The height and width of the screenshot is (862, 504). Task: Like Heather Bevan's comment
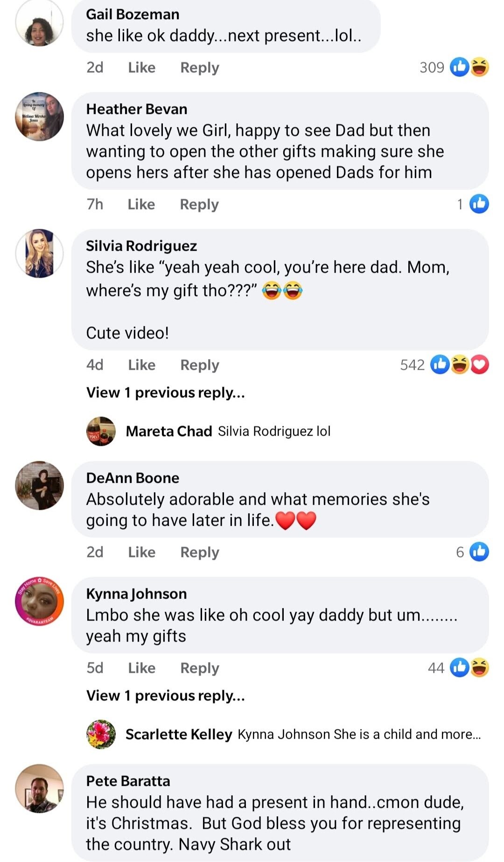tap(141, 205)
